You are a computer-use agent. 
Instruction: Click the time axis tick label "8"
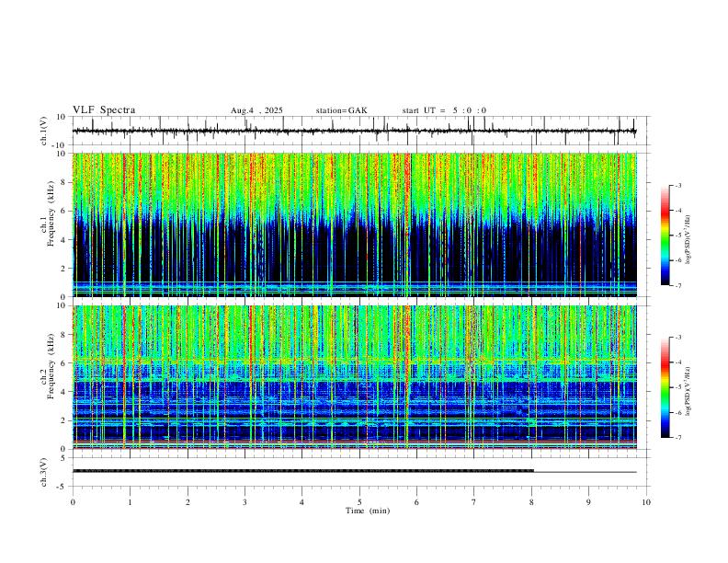tap(531, 502)
